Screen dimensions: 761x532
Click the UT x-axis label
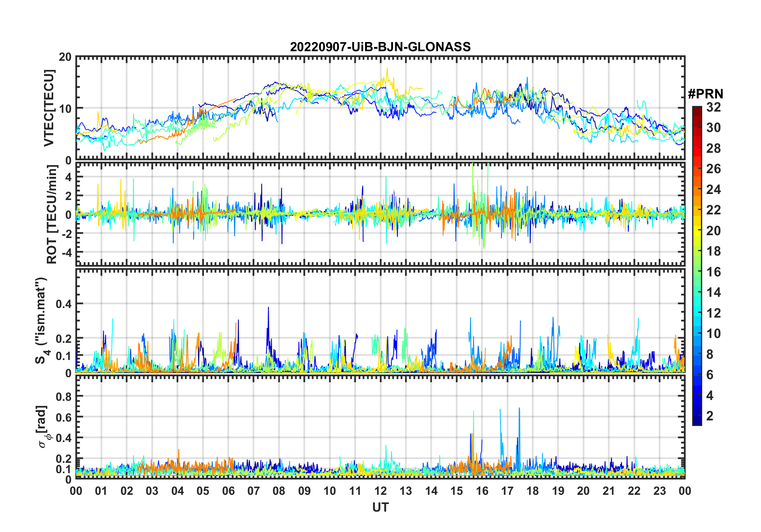[380, 508]
